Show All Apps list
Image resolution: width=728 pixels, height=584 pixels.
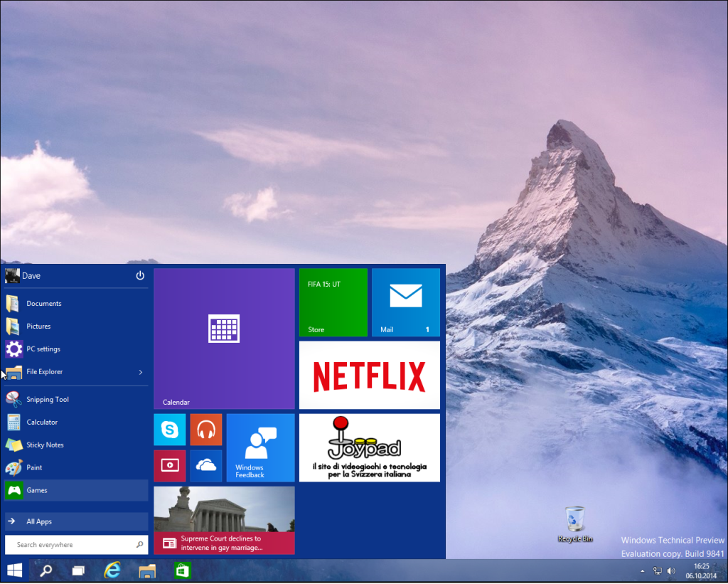click(x=76, y=521)
